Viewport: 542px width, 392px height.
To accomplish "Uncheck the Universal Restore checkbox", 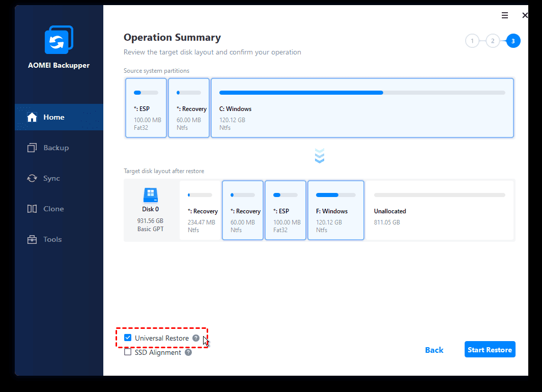I will tap(128, 338).
